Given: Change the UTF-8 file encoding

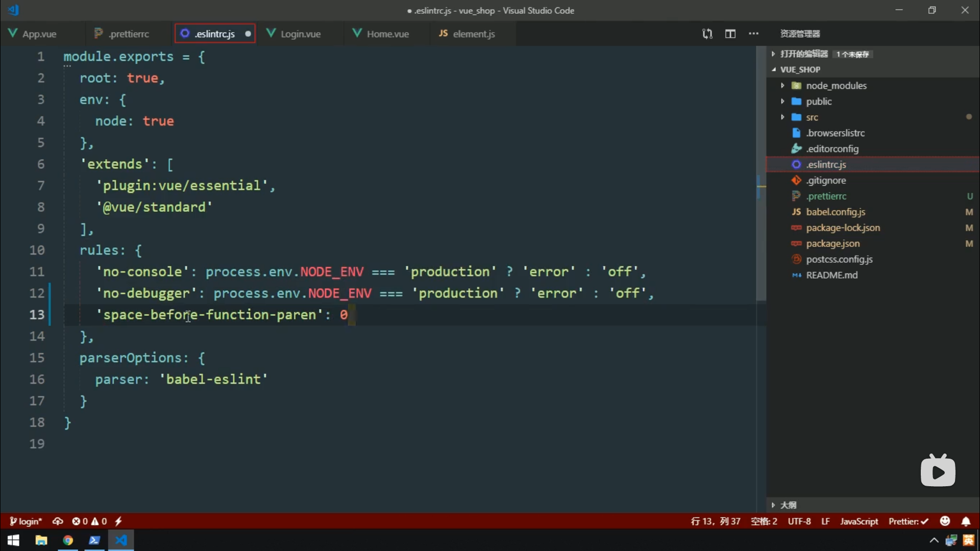Looking at the screenshot, I should point(799,521).
